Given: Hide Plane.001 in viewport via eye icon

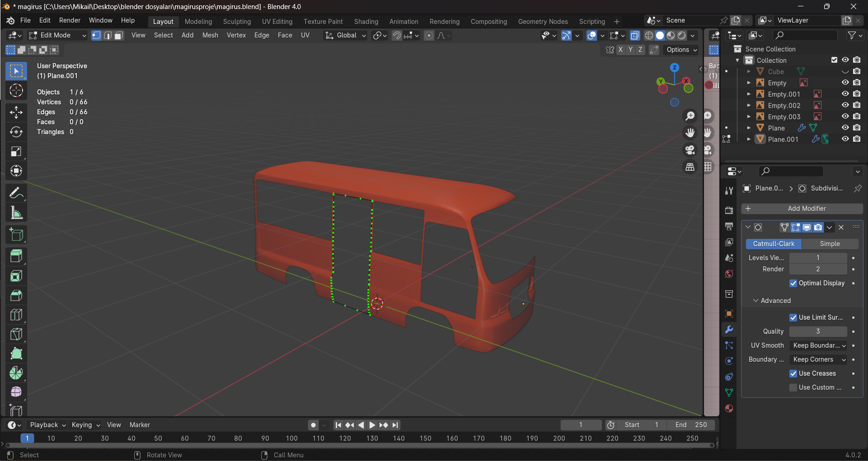Looking at the screenshot, I should (845, 139).
